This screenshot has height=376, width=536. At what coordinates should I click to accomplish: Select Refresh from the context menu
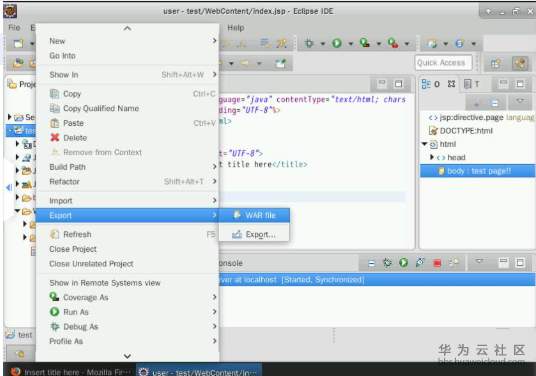pos(127,234)
